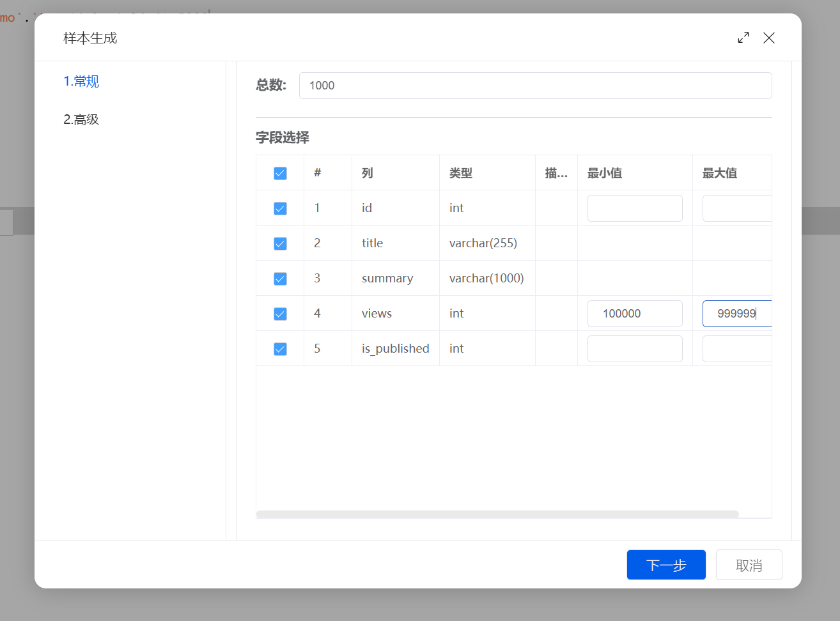This screenshot has height=621, width=840.
Task: Expand the dialog to fullscreen
Action: (743, 38)
